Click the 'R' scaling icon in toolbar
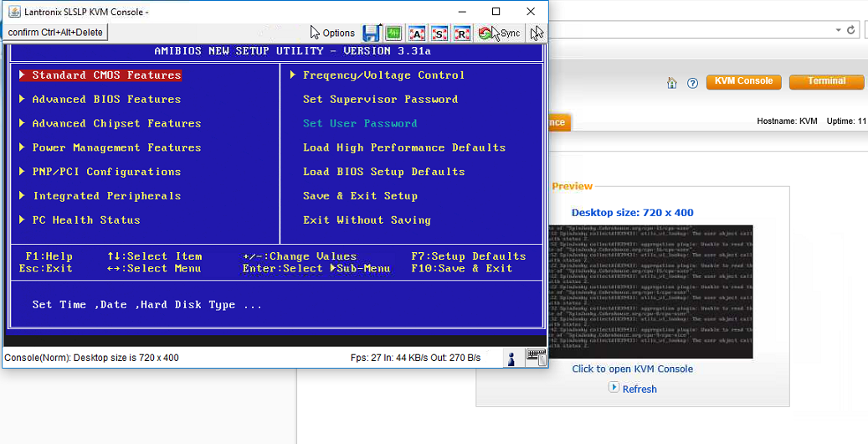The height and width of the screenshot is (444, 868). (462, 34)
